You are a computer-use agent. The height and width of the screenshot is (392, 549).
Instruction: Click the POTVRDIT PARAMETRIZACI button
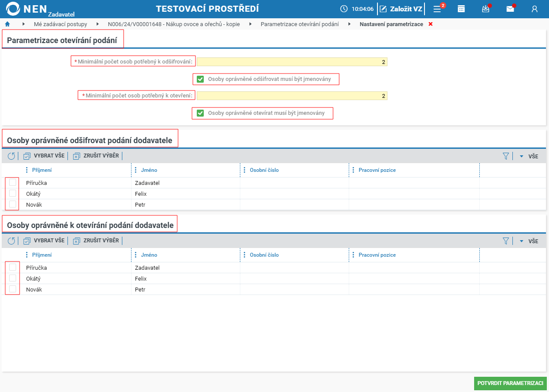[510, 383]
